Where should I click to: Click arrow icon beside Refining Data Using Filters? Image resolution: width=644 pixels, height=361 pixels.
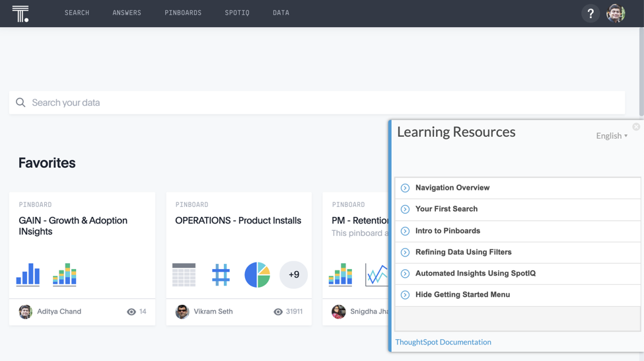405,253
